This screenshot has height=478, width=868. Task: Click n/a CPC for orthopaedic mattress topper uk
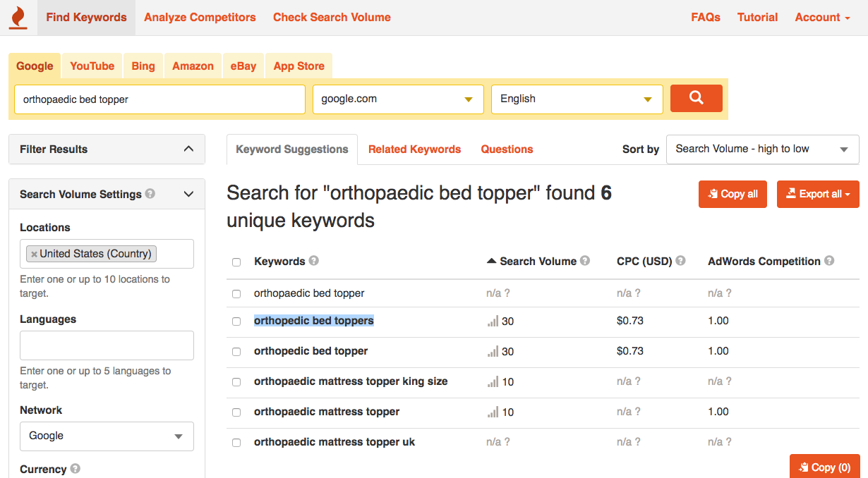click(x=628, y=442)
